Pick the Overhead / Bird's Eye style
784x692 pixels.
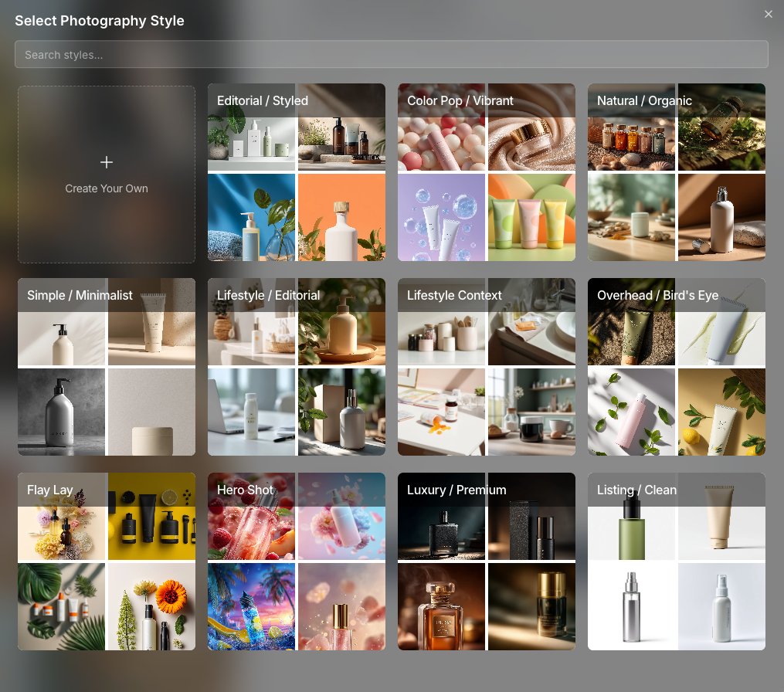pyautogui.click(x=676, y=366)
